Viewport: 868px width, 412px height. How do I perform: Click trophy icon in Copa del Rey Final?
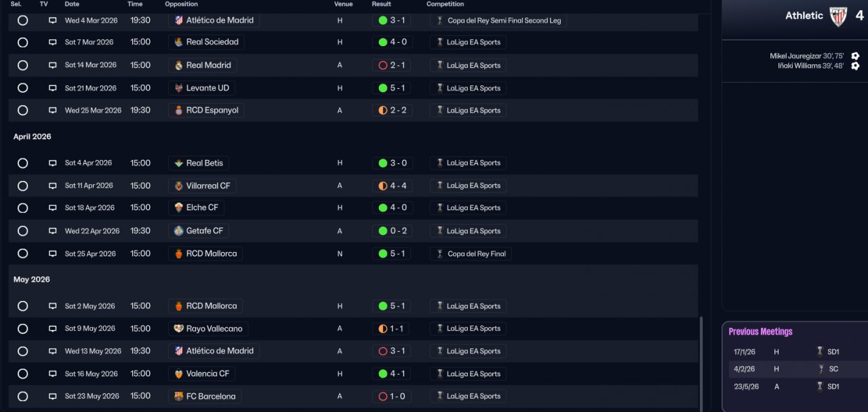pyautogui.click(x=439, y=253)
